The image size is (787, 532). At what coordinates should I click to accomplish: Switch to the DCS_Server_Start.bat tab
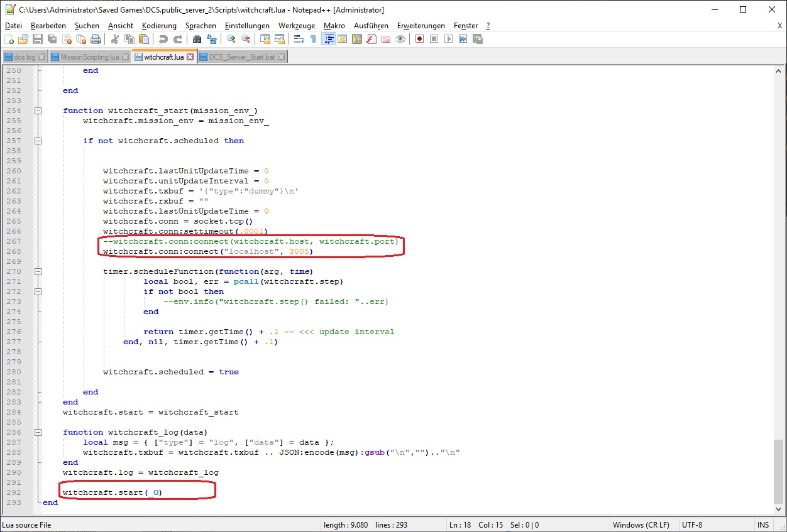click(x=242, y=57)
